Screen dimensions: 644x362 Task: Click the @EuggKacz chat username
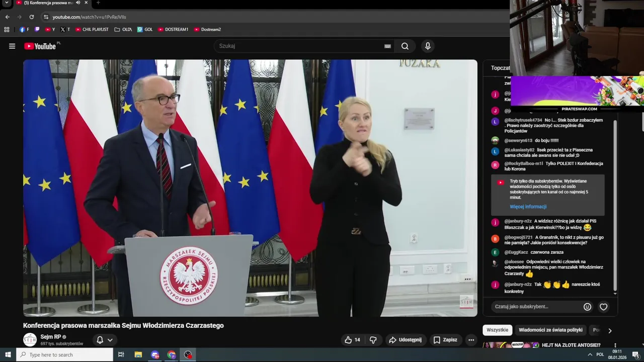pos(516,252)
